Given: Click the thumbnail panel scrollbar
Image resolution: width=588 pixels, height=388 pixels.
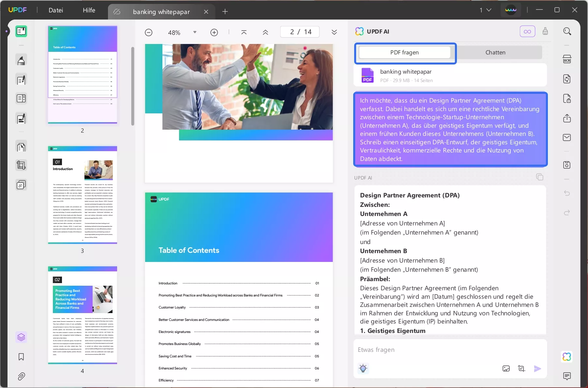Looking at the screenshot, I should [133, 86].
